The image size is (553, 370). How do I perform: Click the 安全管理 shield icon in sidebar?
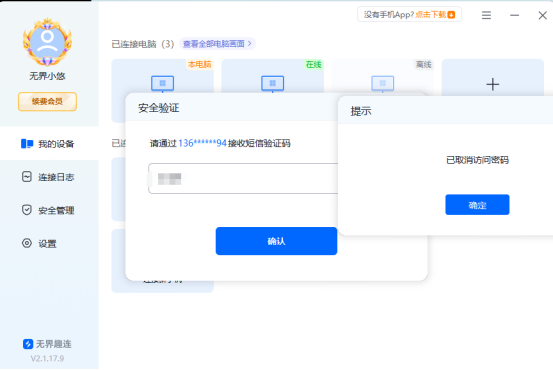(27, 210)
